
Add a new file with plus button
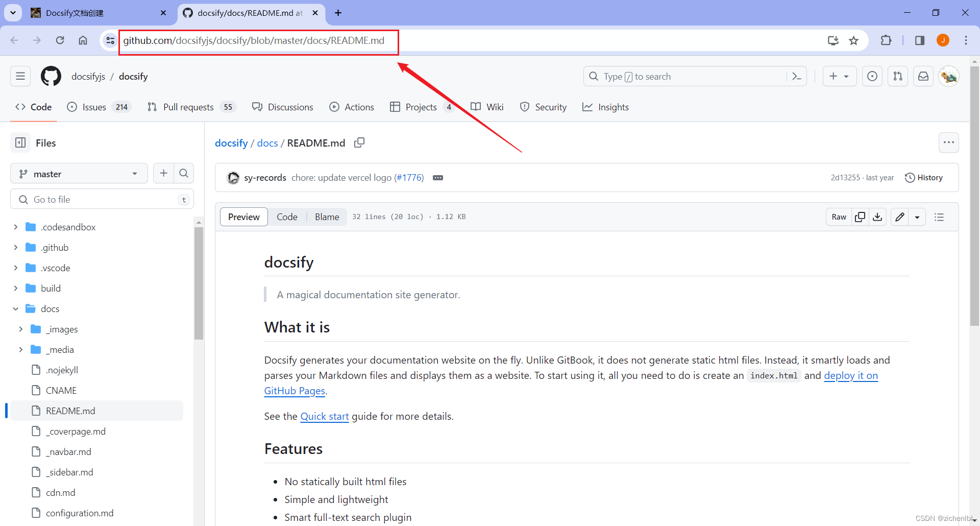163,173
